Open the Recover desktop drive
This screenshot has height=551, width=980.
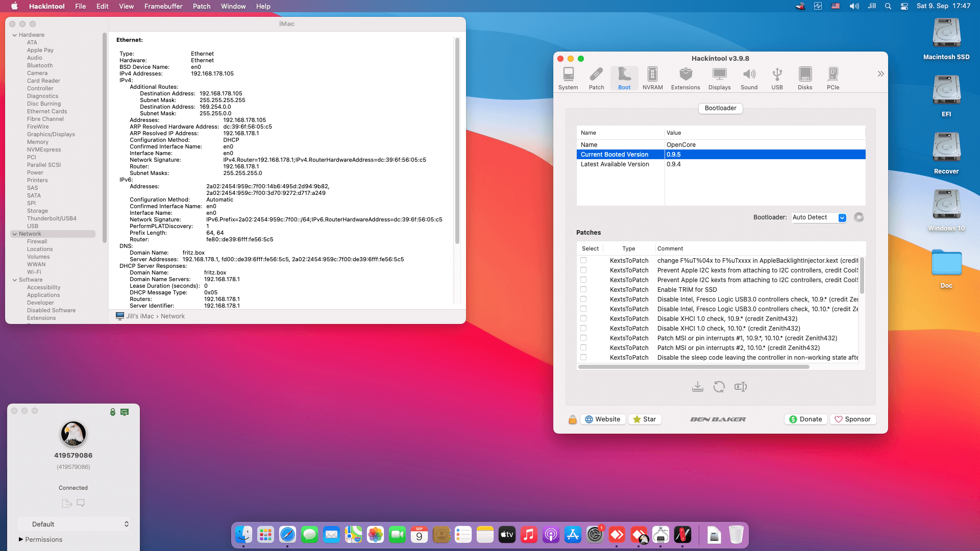946,154
